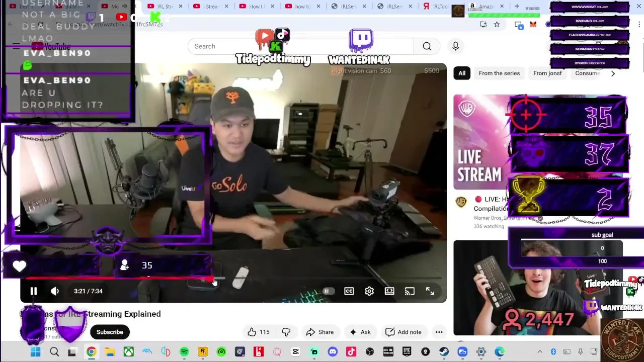Open the Ask AI button
Image resolution: width=644 pixels, height=362 pixels.
(360, 332)
